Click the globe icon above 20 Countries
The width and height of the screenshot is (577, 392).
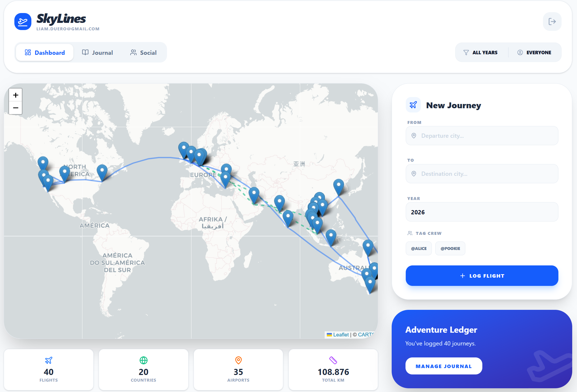(x=143, y=360)
